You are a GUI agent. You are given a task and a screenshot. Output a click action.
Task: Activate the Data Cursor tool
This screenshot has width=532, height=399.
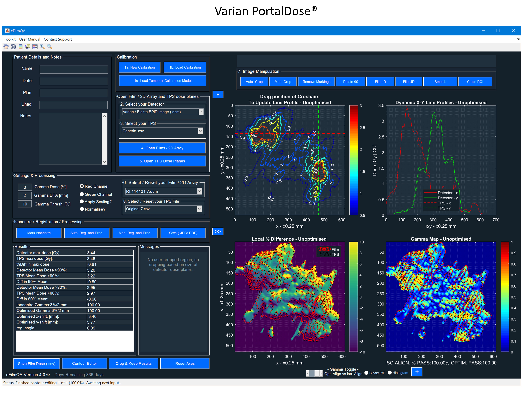(x=28, y=47)
